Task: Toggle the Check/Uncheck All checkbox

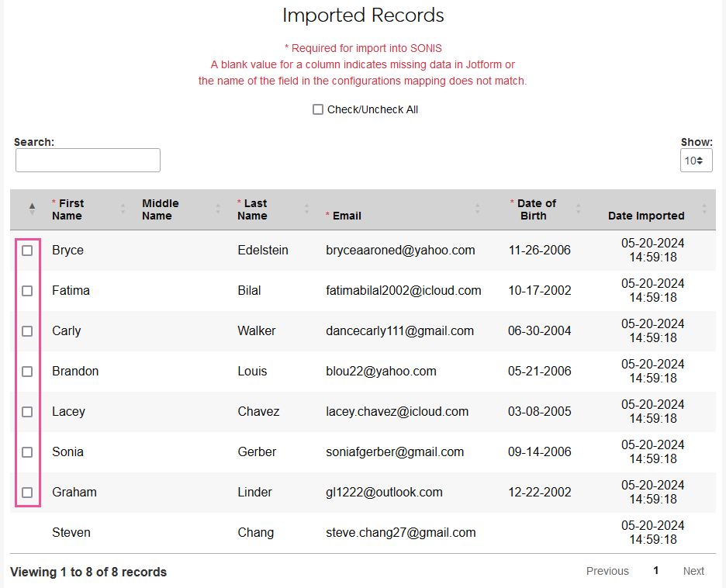Action: tap(318, 109)
